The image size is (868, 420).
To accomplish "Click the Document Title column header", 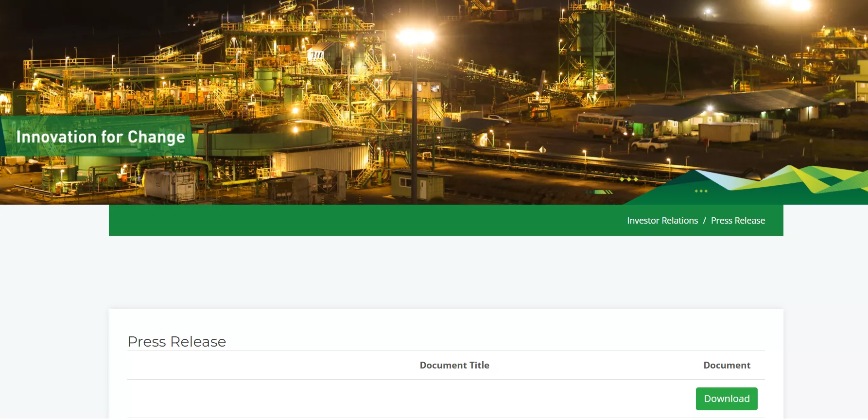I will [x=454, y=365].
